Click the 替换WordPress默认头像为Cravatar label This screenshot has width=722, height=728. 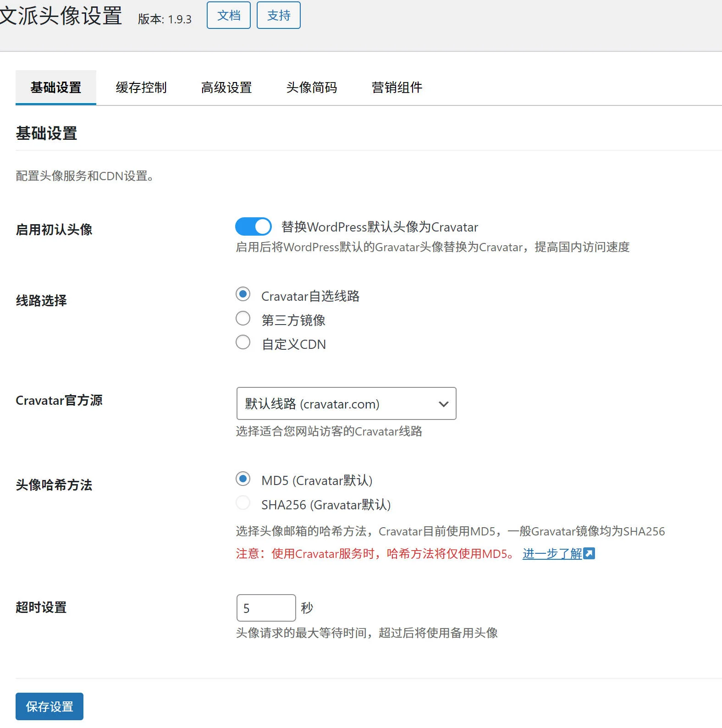click(x=380, y=227)
